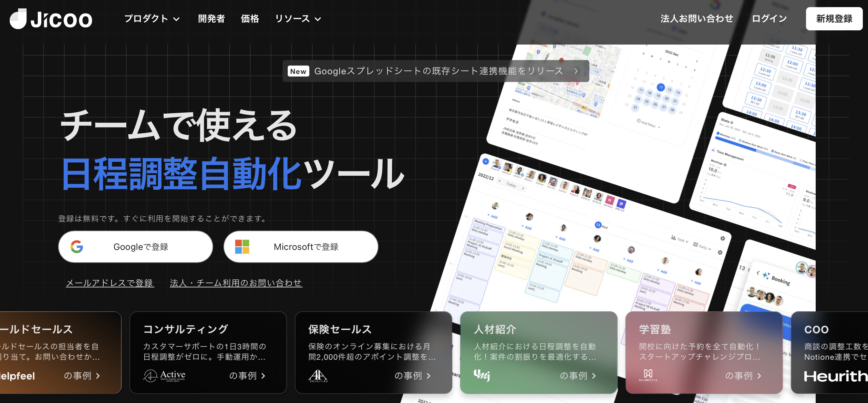
Task: Open the news banner chevron arrow
Action: (576, 71)
